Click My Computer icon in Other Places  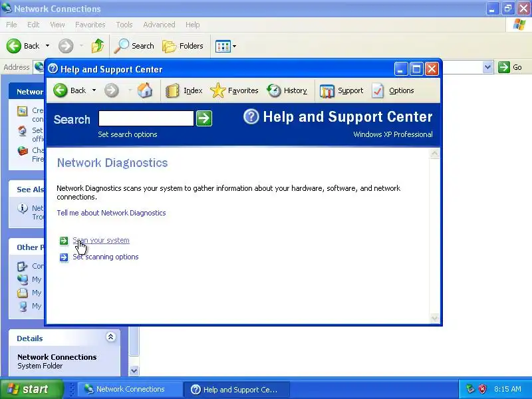coord(23,306)
